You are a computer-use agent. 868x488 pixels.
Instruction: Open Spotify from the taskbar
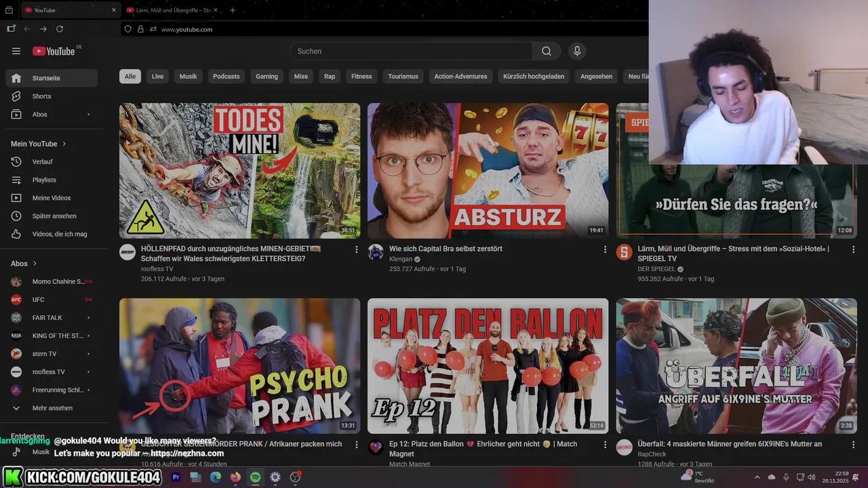coord(255,477)
